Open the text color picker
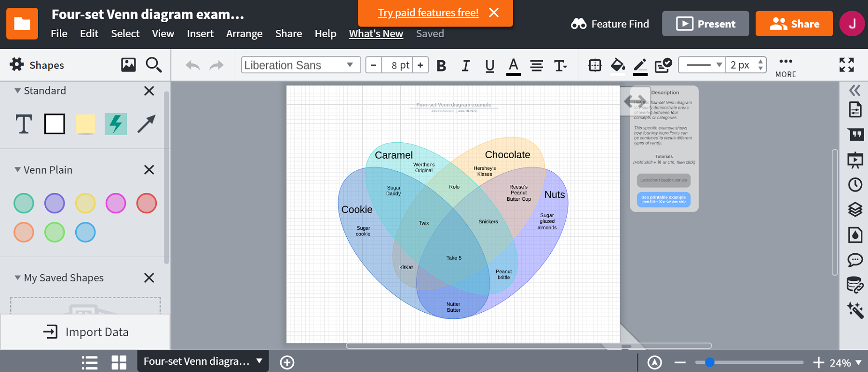This screenshot has width=868, height=372. (x=514, y=66)
